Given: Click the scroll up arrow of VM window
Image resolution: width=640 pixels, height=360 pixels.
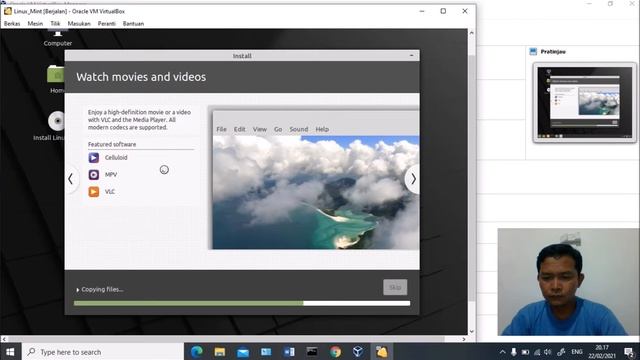Looking at the screenshot, I should tap(471, 33).
